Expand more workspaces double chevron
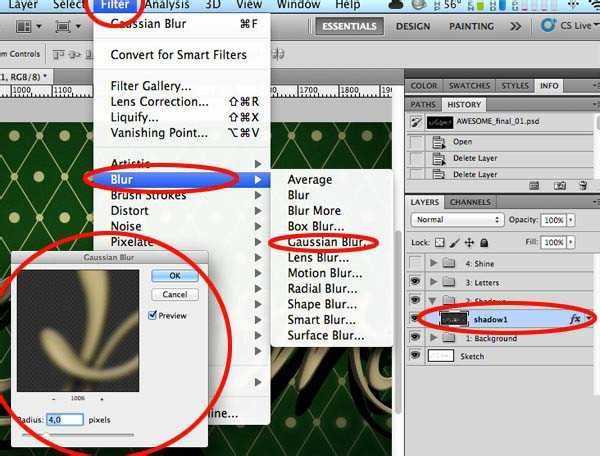 [515, 26]
